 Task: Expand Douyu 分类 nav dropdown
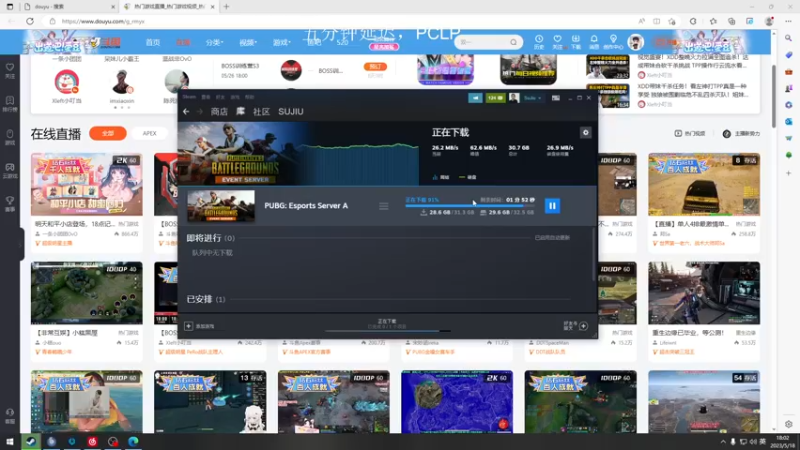[x=214, y=42]
